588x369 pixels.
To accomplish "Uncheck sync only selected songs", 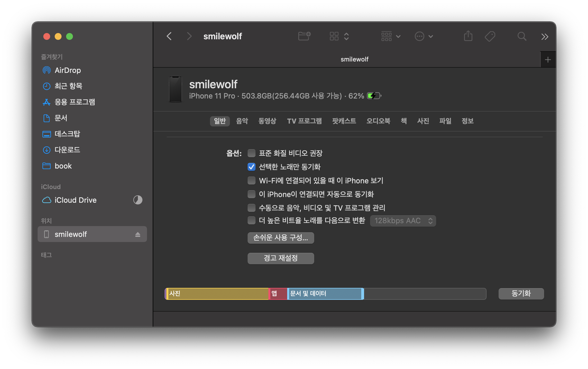I will (252, 167).
